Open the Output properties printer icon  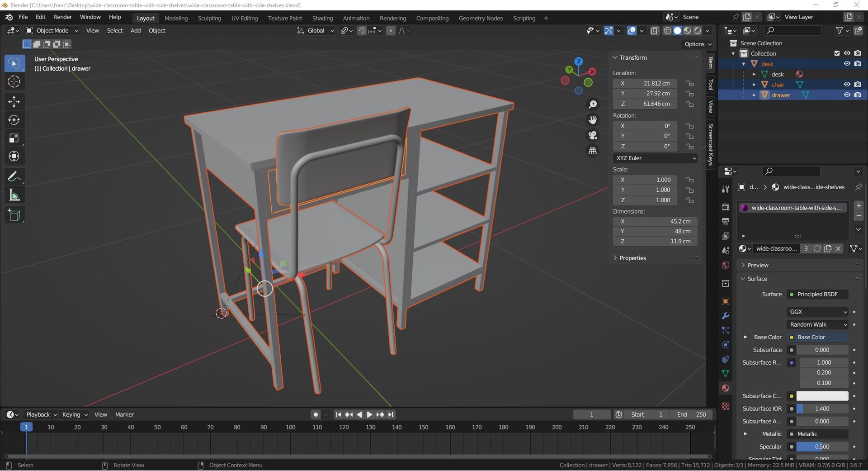pos(726,222)
